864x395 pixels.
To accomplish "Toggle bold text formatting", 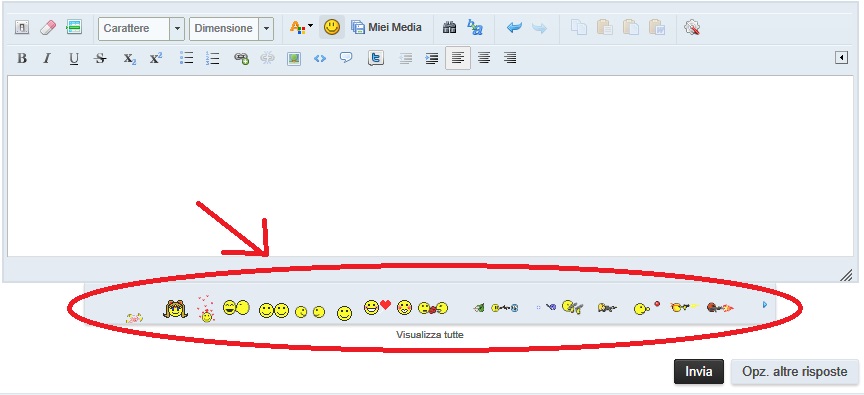I will (22, 58).
